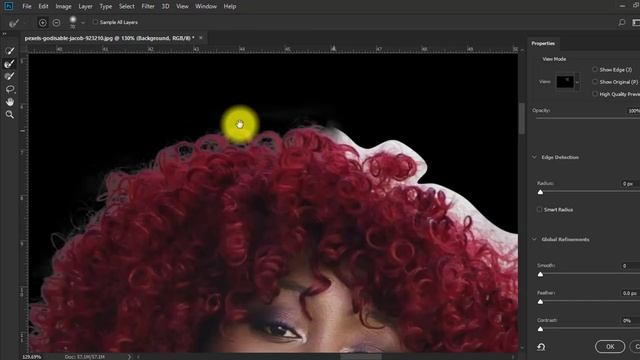Enable Sample All Layers checkbox
The width and height of the screenshot is (640, 360).
(95, 22)
